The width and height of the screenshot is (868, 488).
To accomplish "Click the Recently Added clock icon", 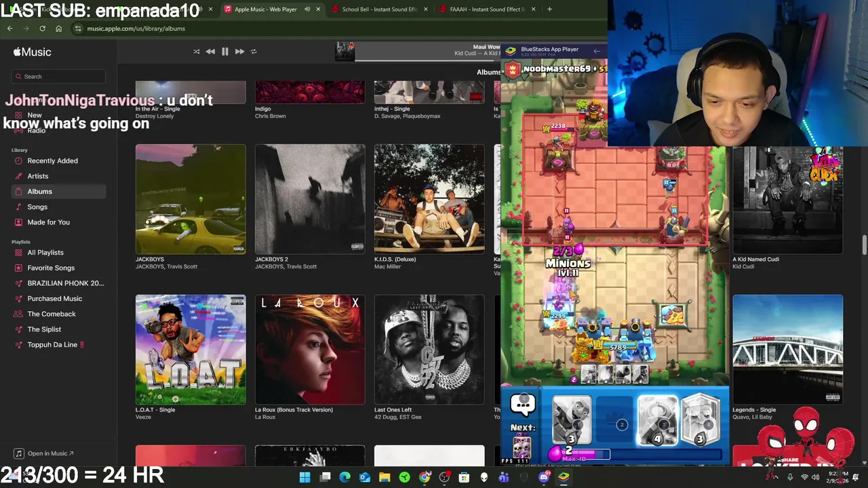I will coord(19,161).
